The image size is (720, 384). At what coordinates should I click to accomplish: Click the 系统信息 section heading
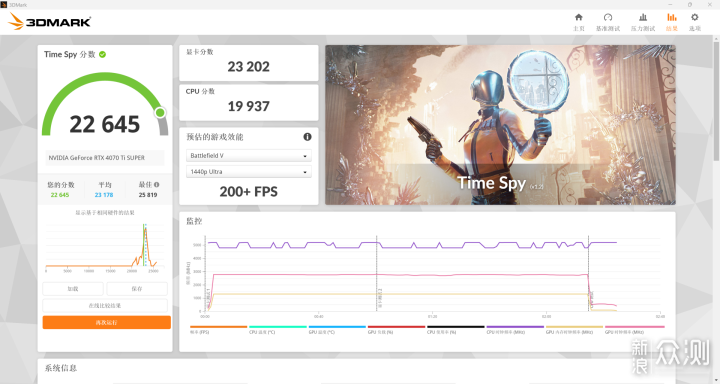61,368
